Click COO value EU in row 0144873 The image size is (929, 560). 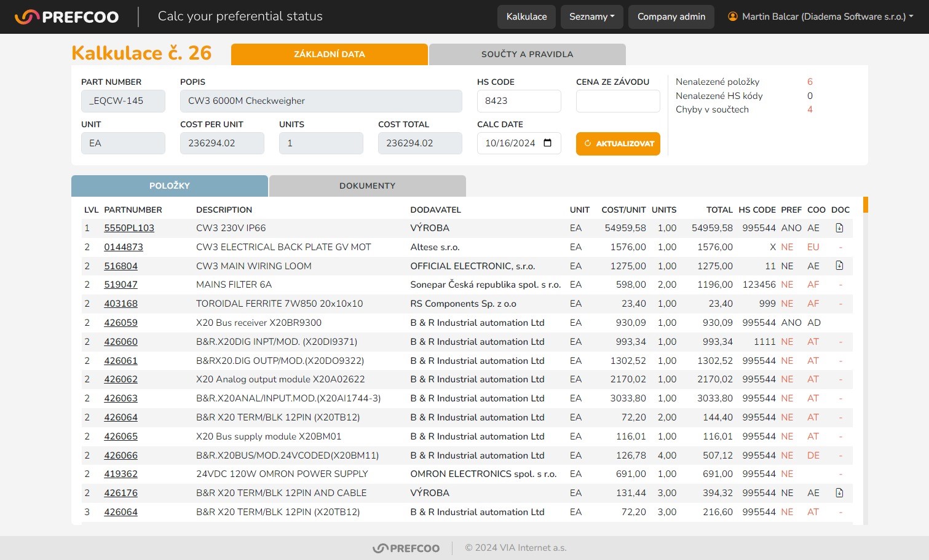(x=813, y=247)
